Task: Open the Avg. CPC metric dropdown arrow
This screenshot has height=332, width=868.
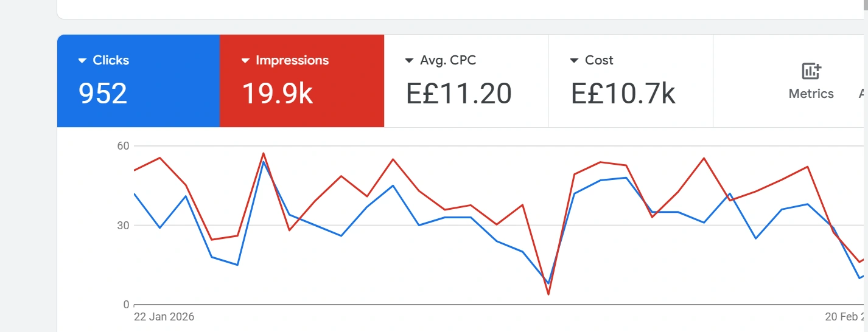Action: [x=410, y=61]
